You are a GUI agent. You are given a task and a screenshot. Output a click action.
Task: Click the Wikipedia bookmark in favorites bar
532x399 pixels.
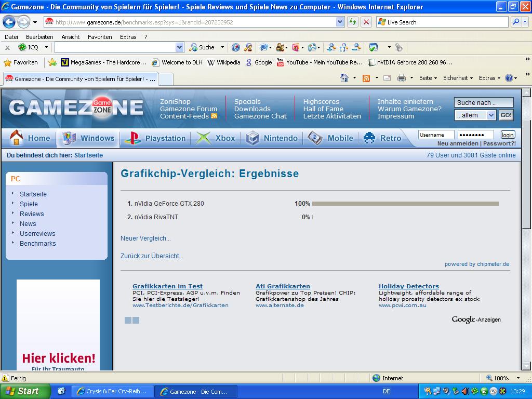(x=223, y=62)
